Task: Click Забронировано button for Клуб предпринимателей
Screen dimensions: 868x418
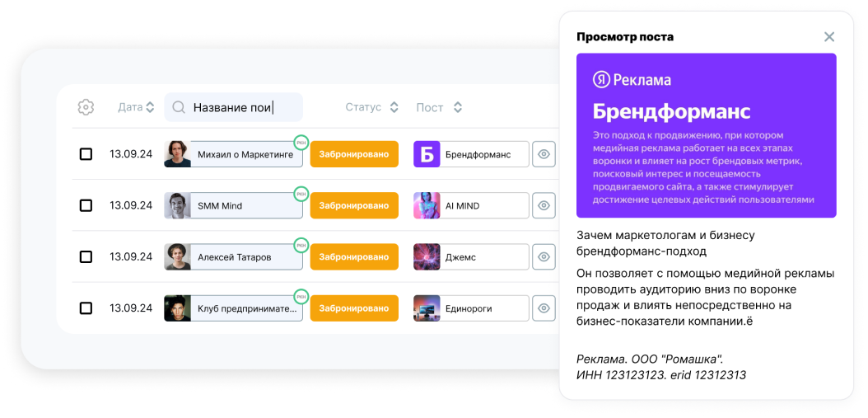Action: click(x=354, y=308)
